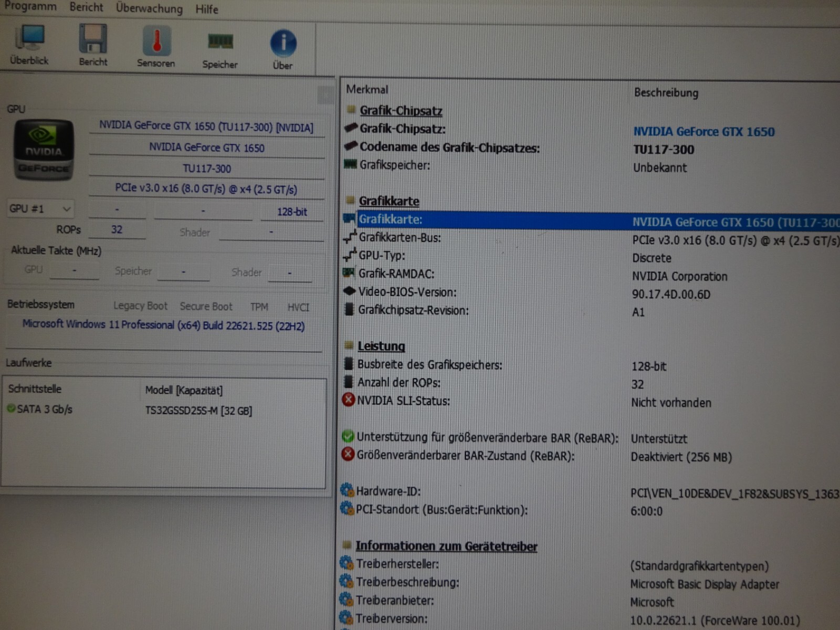Click the Treiberanbieter gear icon
The image size is (840, 630).
346,600
